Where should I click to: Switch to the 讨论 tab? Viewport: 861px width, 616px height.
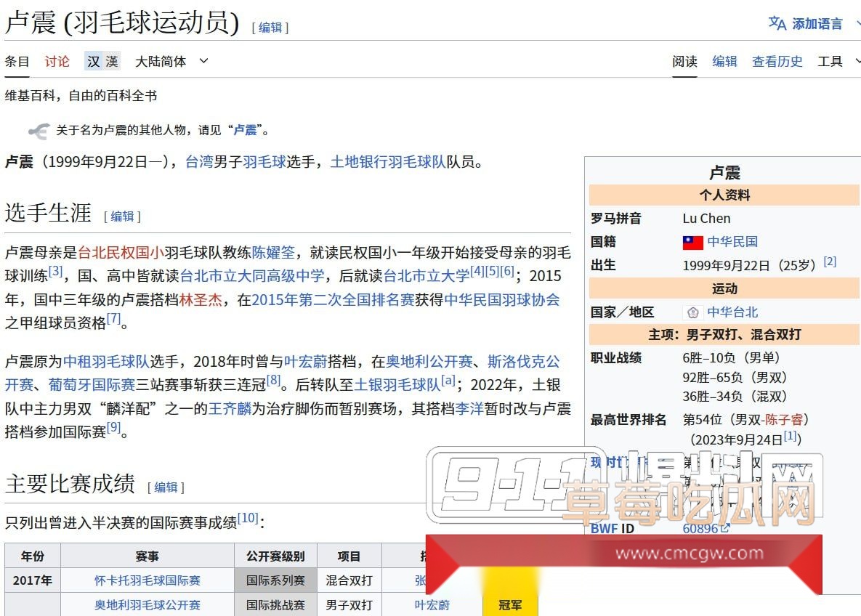[57, 62]
